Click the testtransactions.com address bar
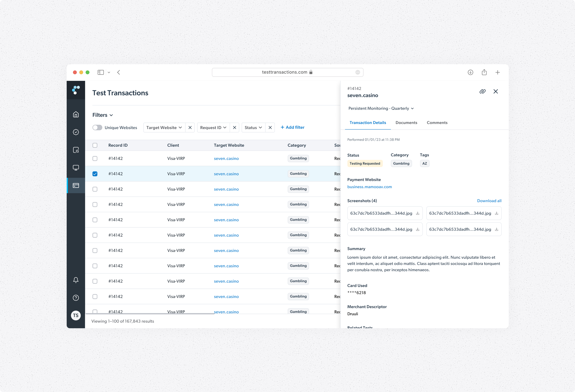575x392 pixels. pos(287,72)
